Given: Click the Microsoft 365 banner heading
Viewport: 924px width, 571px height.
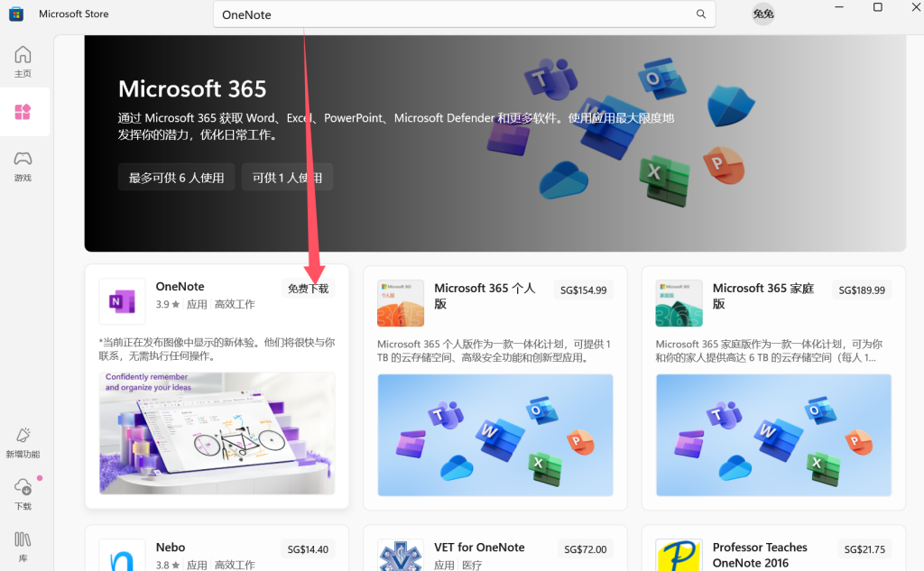Looking at the screenshot, I should (x=192, y=89).
